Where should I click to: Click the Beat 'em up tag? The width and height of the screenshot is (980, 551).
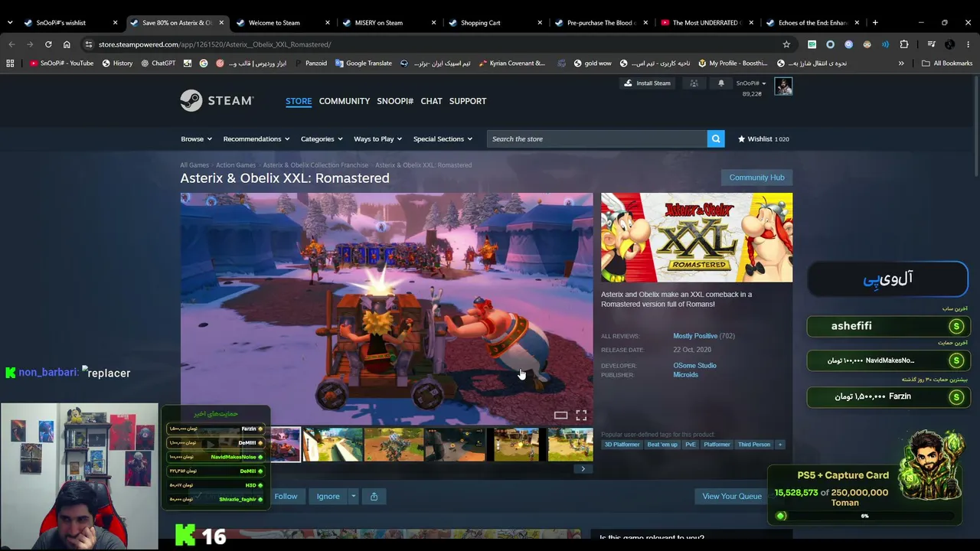click(662, 445)
